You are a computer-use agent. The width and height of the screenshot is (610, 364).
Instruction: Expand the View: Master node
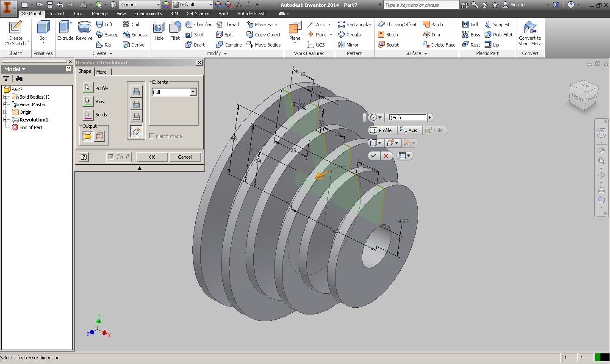(x=6, y=105)
